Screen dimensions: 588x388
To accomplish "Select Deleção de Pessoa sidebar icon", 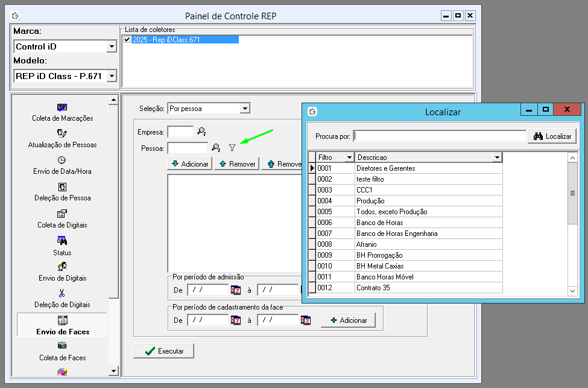I will coord(62,187).
